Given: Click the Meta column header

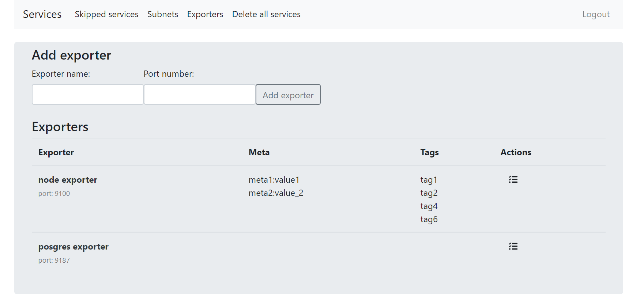Looking at the screenshot, I should tap(259, 152).
